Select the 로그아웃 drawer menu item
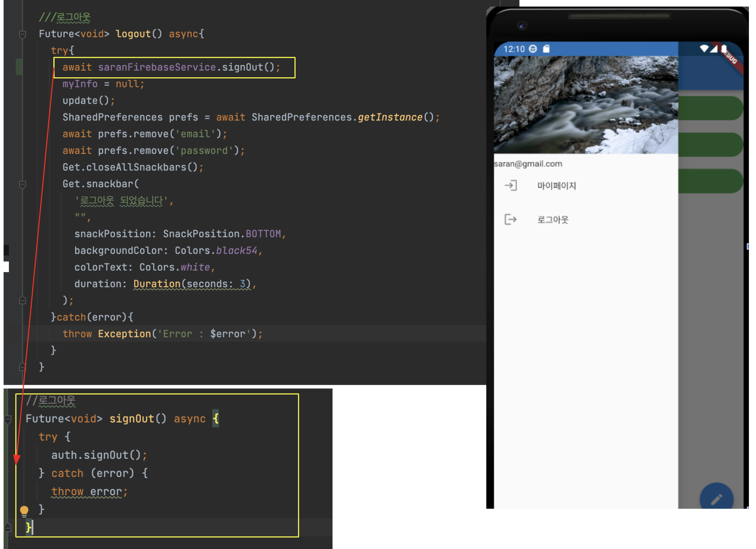 point(552,220)
